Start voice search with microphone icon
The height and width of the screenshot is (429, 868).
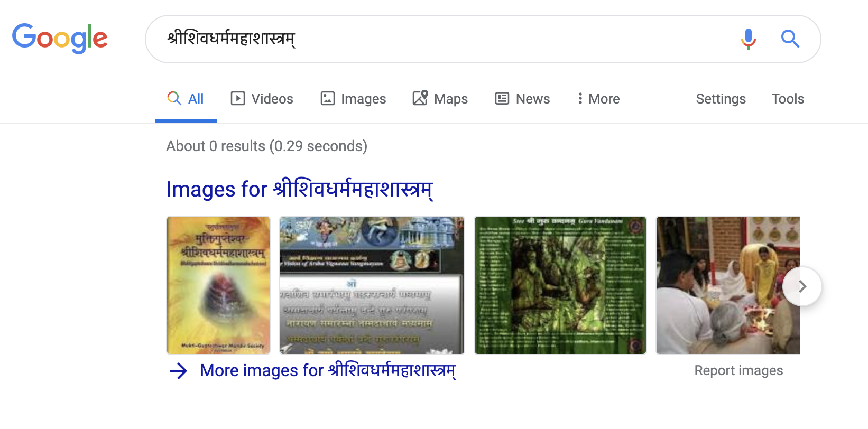pyautogui.click(x=748, y=39)
